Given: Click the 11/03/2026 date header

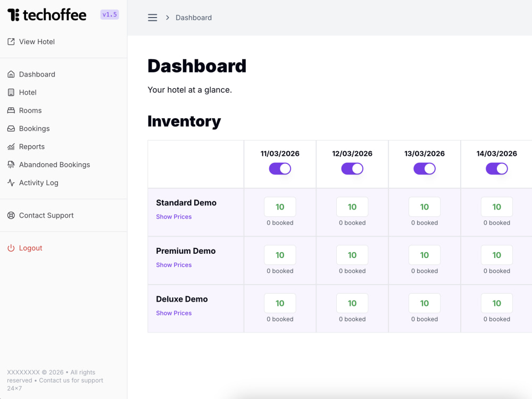Looking at the screenshot, I should [x=280, y=153].
